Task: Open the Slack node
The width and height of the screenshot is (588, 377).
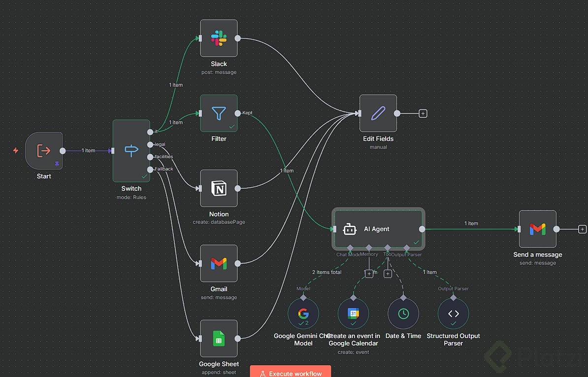Action: click(219, 38)
